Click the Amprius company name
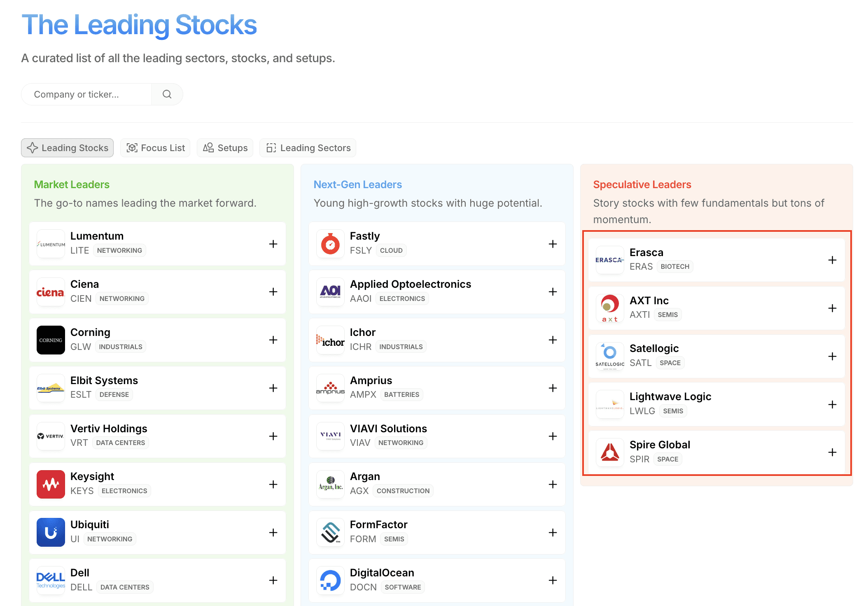Image resolution: width=868 pixels, height=606 pixels. pos(371,380)
